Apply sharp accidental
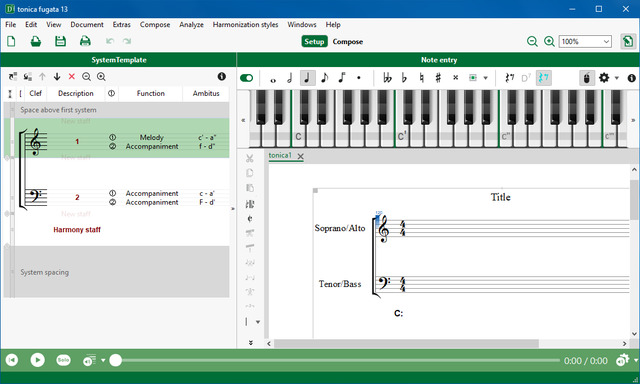This screenshot has height=384, width=640. coord(438,78)
